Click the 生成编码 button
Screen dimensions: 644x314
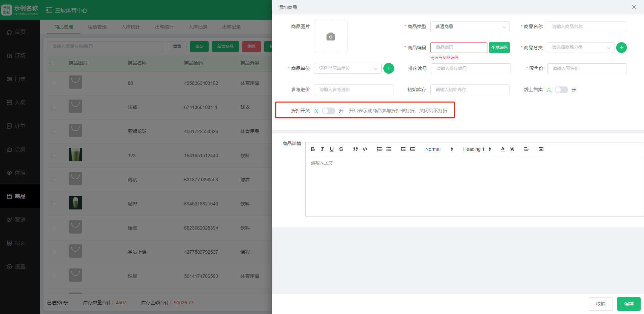499,48
